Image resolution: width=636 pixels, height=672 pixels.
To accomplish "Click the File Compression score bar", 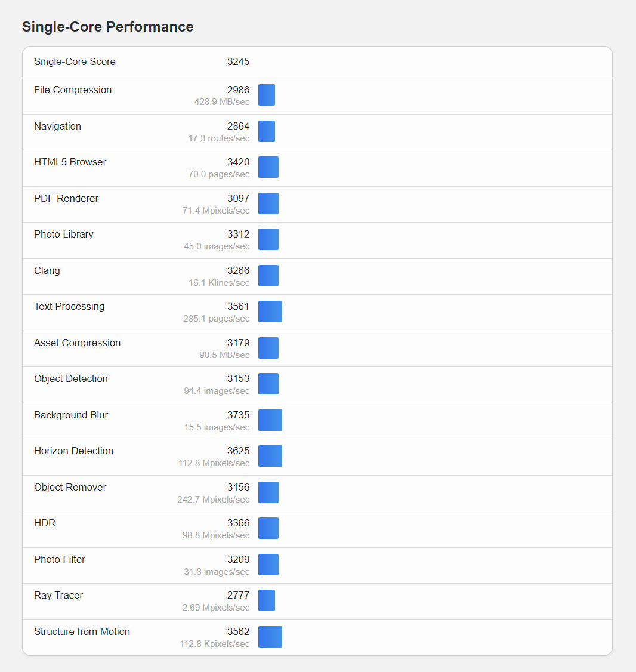I will tap(267, 95).
